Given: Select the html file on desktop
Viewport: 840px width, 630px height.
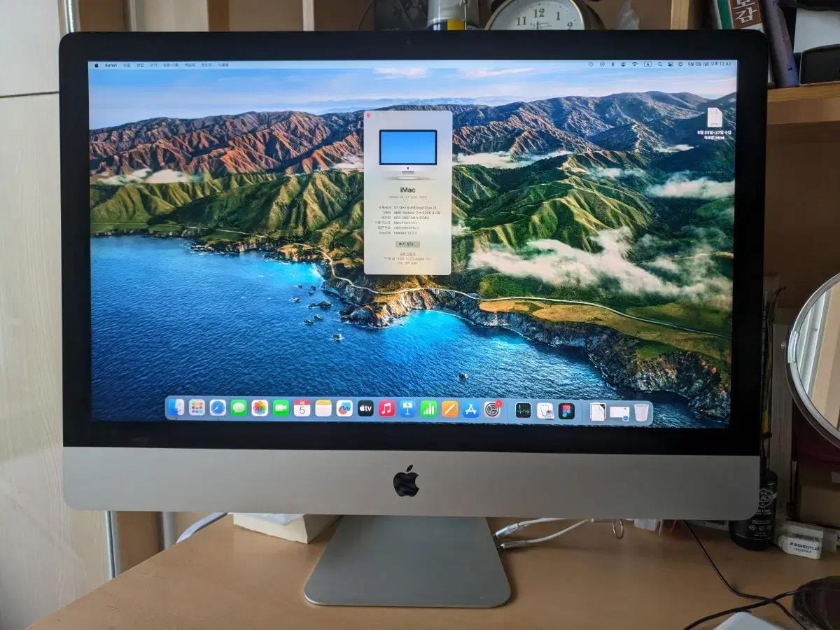Looking at the screenshot, I should (715, 125).
